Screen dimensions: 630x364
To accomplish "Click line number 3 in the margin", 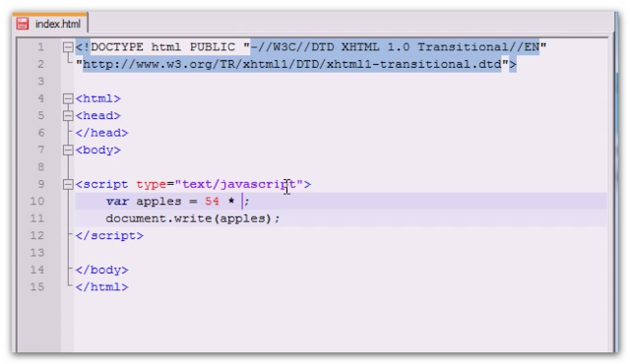I will [x=41, y=82].
